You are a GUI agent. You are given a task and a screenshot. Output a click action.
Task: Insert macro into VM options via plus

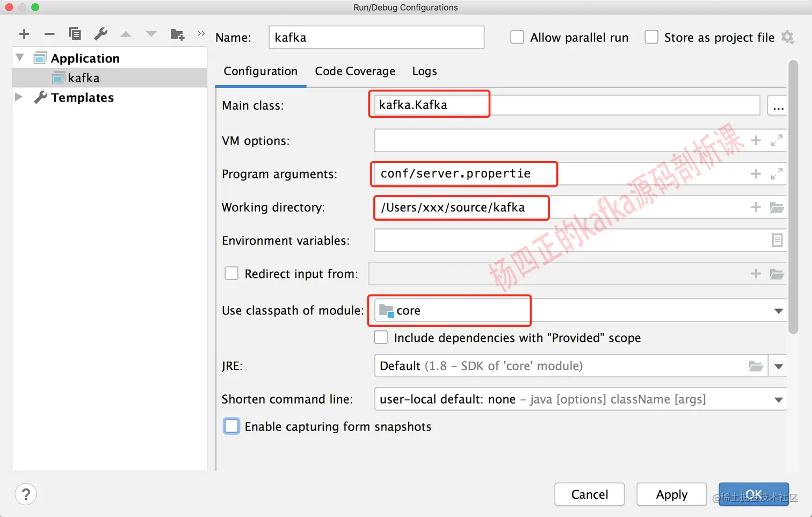[756, 140]
